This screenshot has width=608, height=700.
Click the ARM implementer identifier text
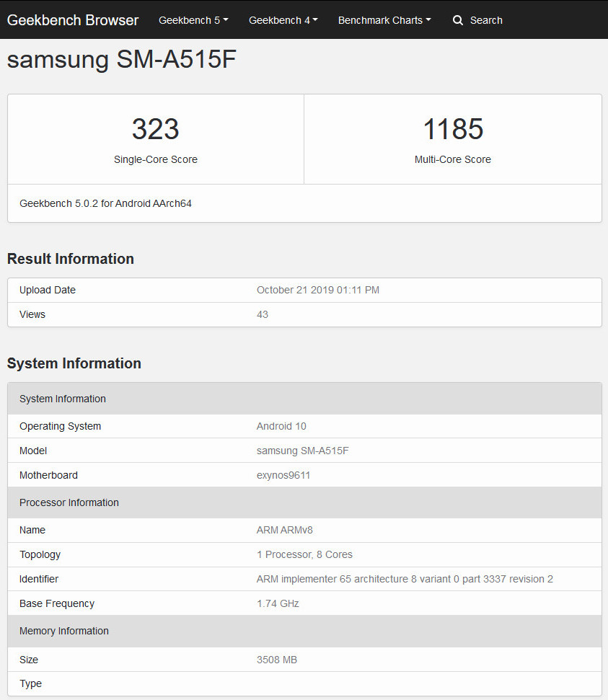coord(405,579)
